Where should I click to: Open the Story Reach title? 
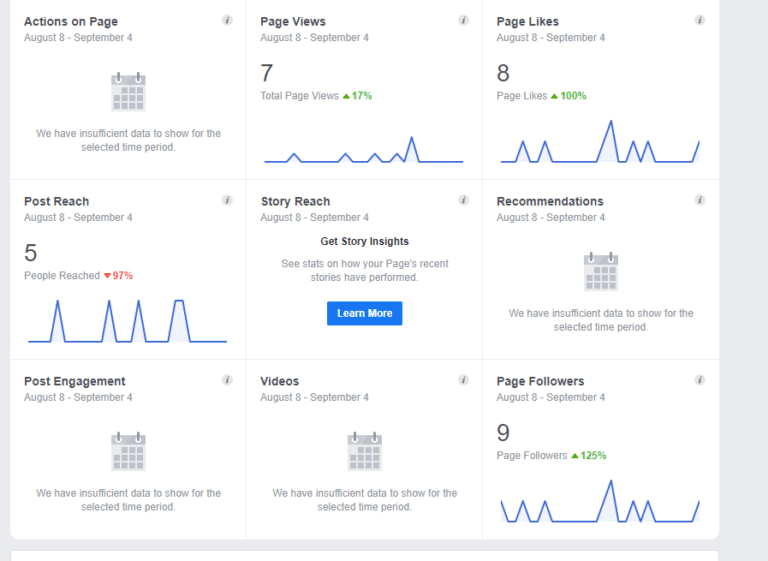tap(295, 201)
